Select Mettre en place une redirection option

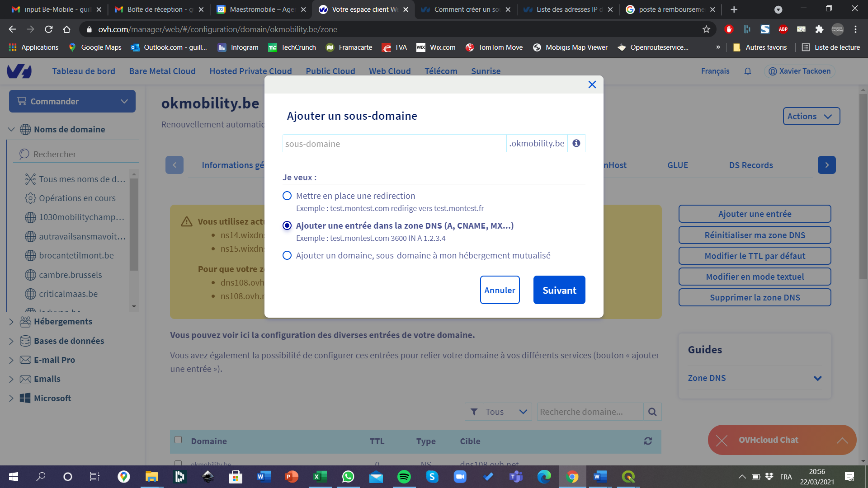[x=287, y=196]
